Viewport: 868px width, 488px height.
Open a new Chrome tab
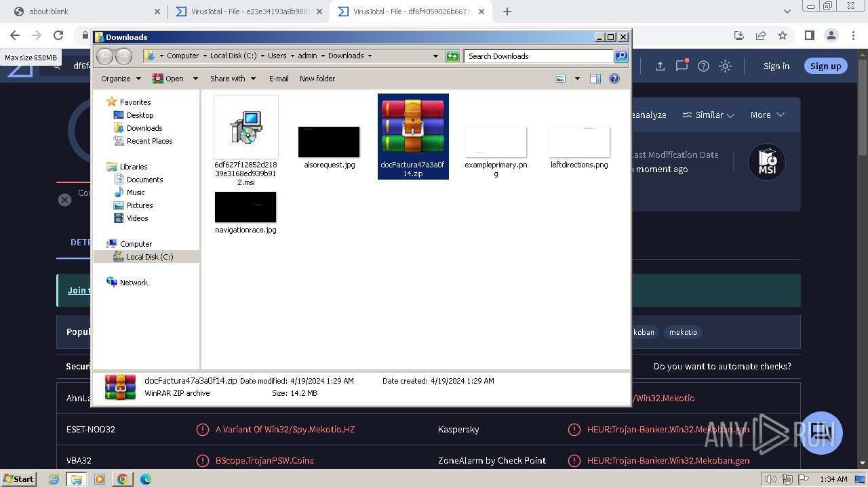pos(507,12)
